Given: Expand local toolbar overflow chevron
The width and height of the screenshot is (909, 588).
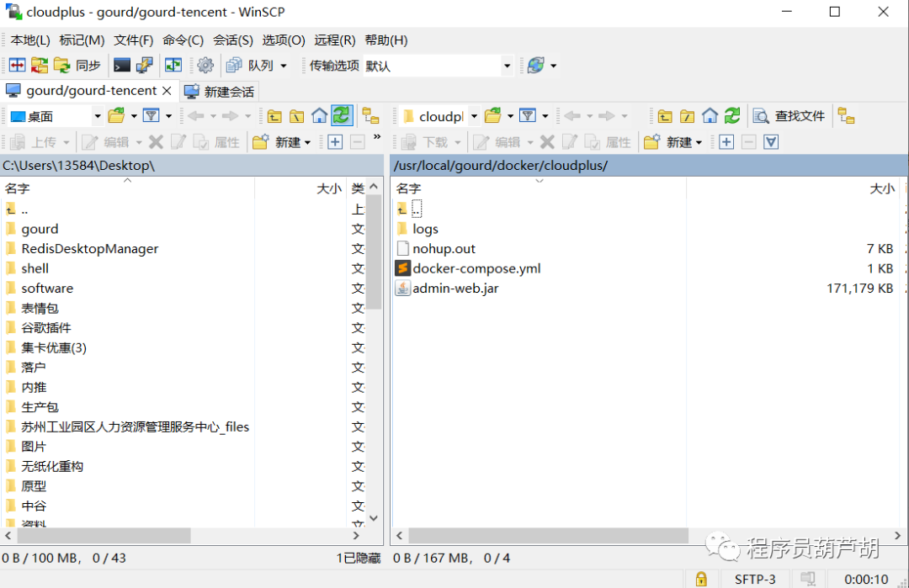Looking at the screenshot, I should click(x=377, y=137).
